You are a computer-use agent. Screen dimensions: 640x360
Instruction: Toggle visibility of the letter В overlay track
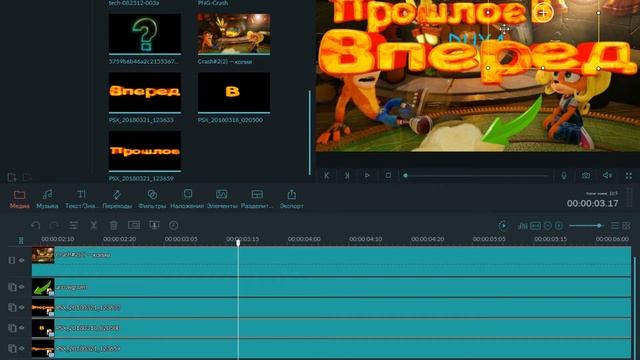(22, 328)
